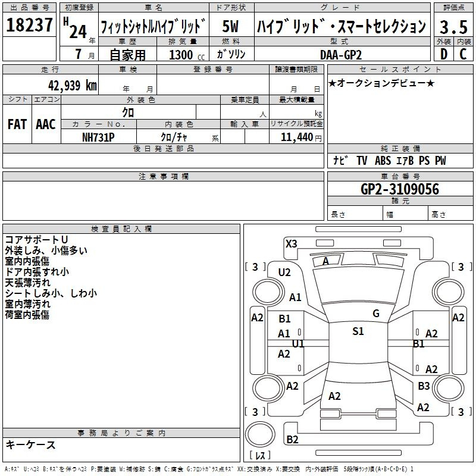Click the front-left tire icon
This screenshot has width=476, height=476.
[x=268, y=292]
